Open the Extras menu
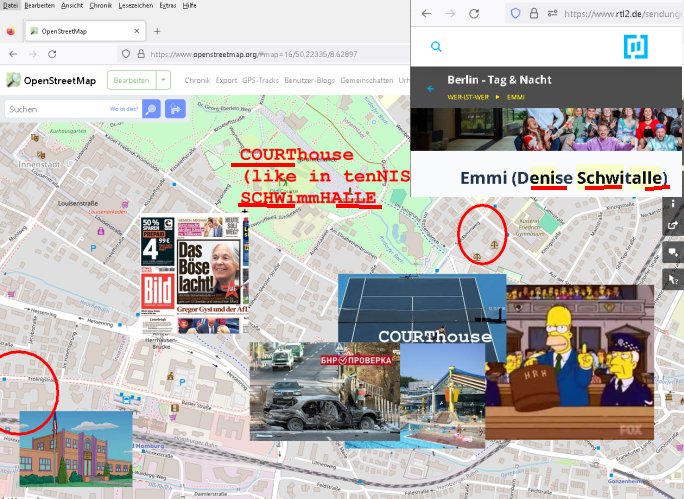The height and width of the screenshot is (499, 684). 168,5
